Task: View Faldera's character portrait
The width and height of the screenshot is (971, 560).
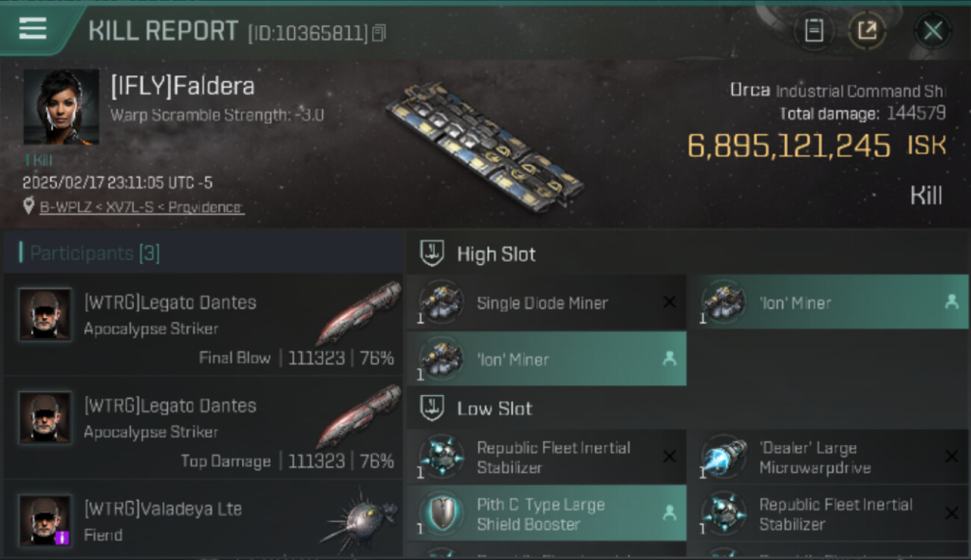Action: point(61,107)
